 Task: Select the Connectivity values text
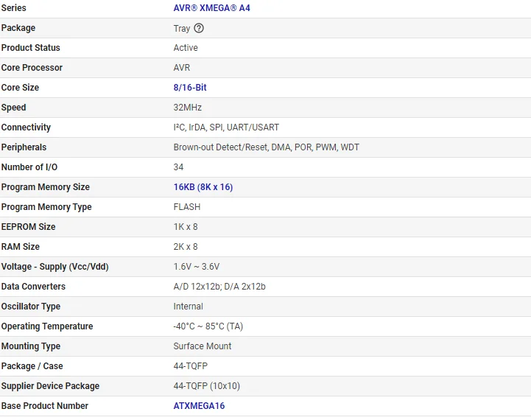coord(226,127)
